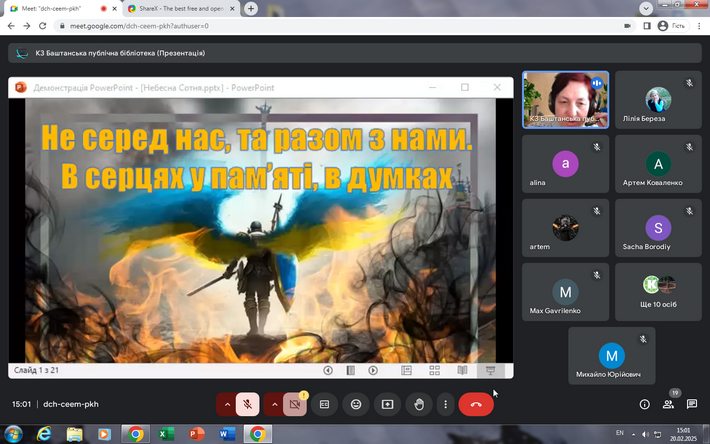Open media player from taskbar
This screenshot has height=444, width=710.
105,434
